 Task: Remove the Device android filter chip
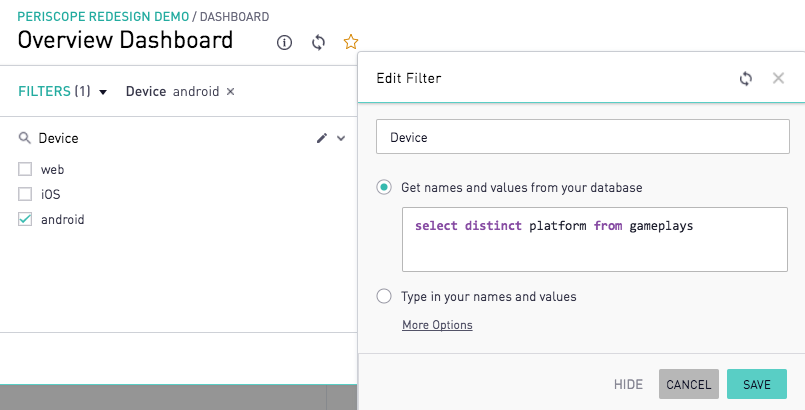pyautogui.click(x=231, y=91)
